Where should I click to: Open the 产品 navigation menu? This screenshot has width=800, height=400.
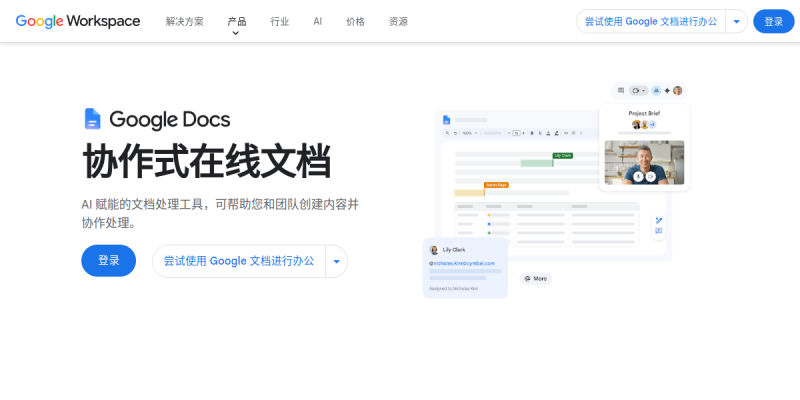pos(237,21)
